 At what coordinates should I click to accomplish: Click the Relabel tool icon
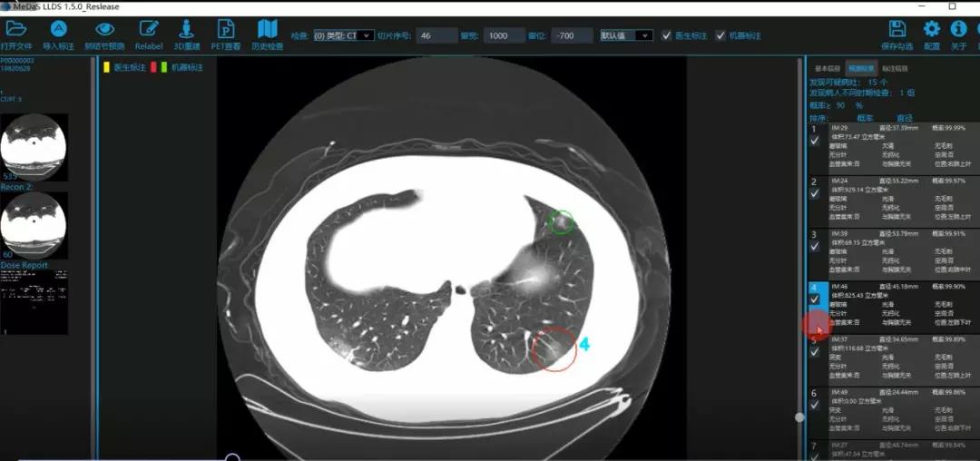149,29
